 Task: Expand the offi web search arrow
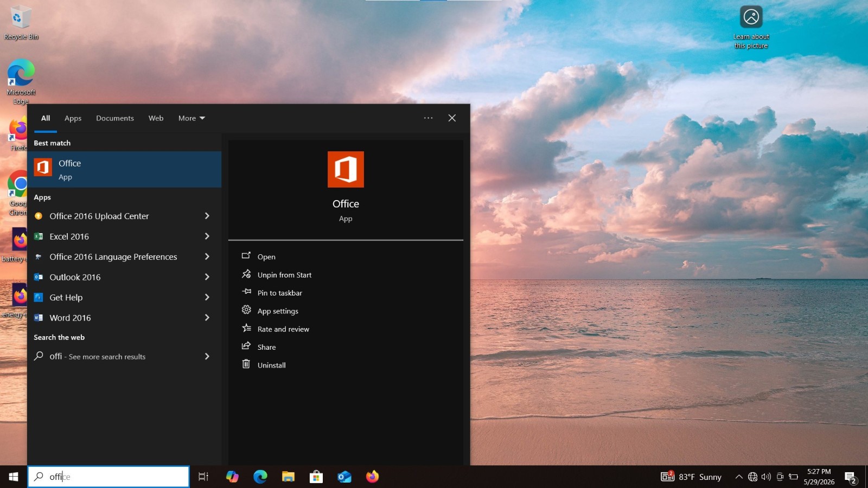point(207,356)
